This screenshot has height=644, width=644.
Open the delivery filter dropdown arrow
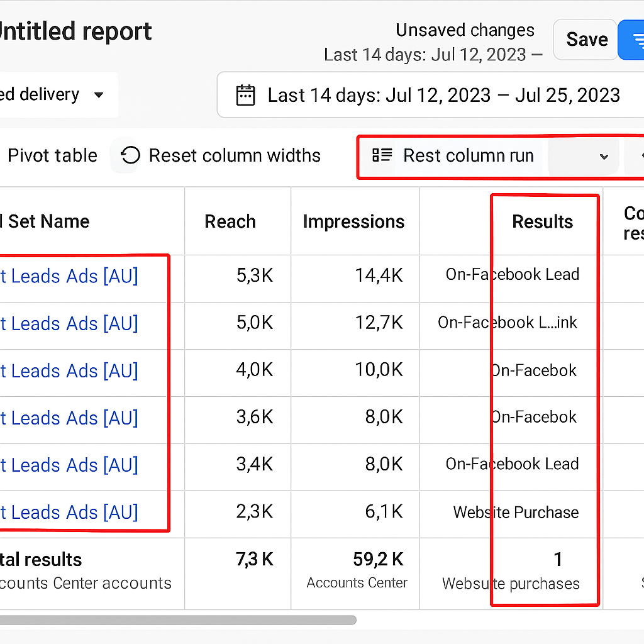(99, 95)
